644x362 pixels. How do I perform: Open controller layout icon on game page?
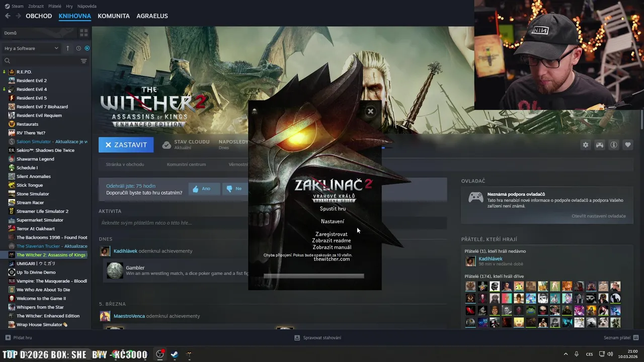pos(600,145)
